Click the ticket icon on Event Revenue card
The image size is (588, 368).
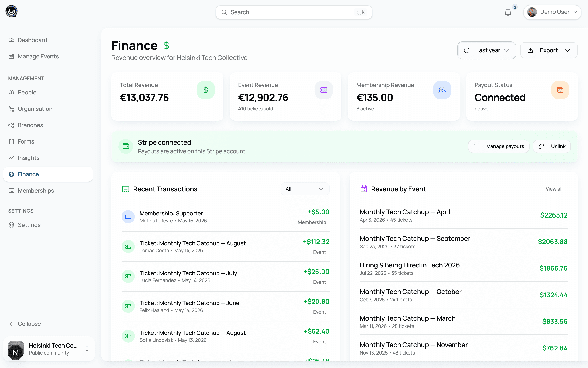point(324,90)
